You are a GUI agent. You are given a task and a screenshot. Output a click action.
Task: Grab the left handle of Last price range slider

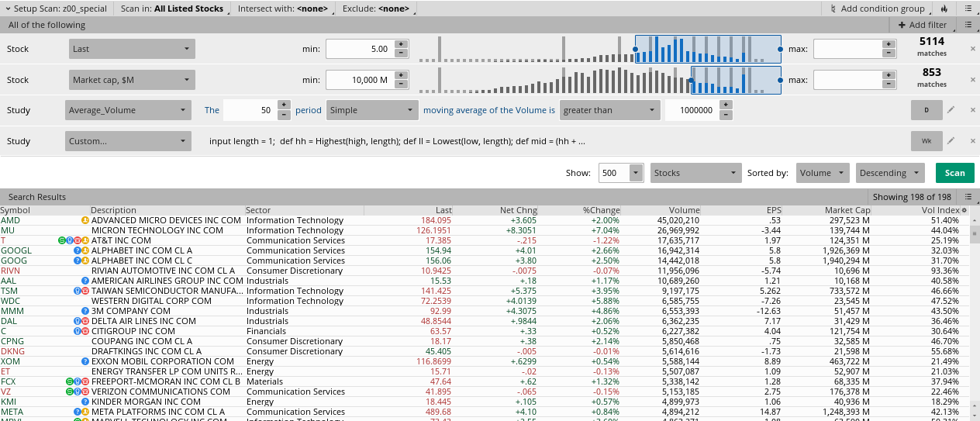pyautogui.click(x=636, y=49)
